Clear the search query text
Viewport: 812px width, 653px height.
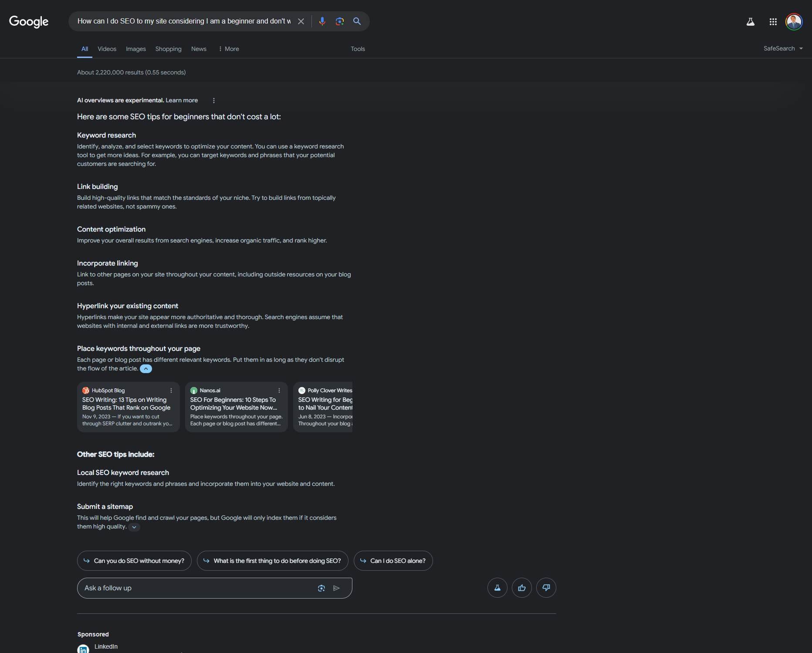[x=301, y=21]
